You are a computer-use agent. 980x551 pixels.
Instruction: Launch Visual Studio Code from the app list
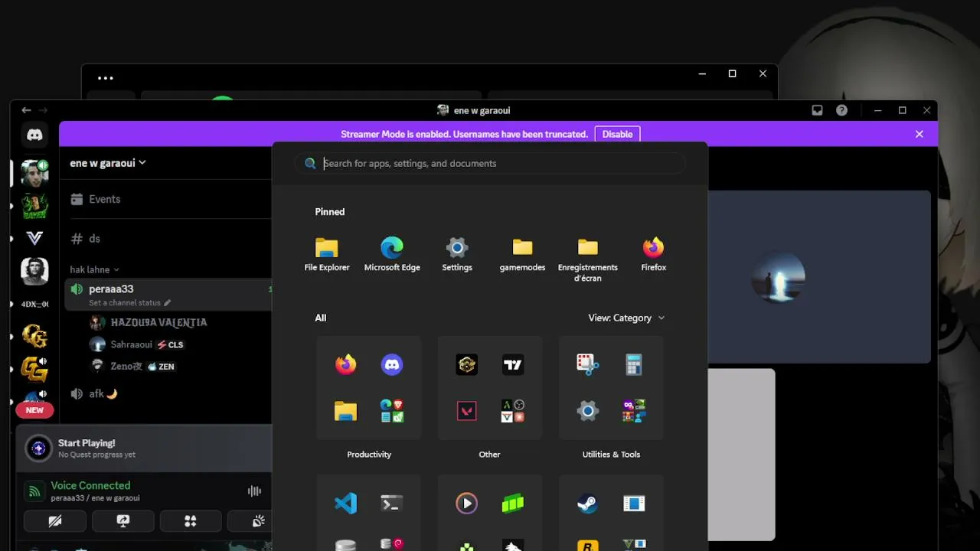[x=346, y=504]
